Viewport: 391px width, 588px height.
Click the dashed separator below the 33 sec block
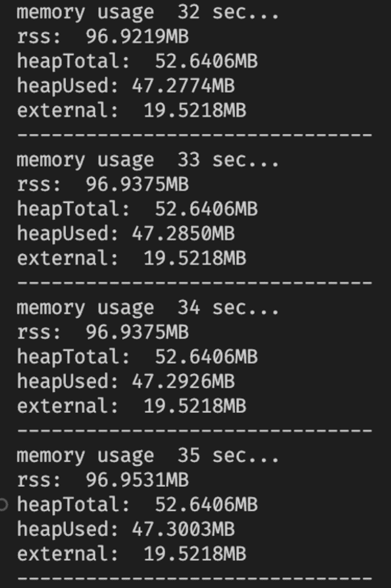194,283
